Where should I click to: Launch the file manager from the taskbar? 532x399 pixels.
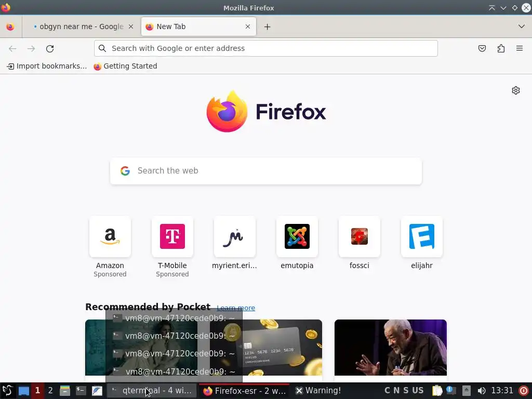pyautogui.click(x=65, y=391)
